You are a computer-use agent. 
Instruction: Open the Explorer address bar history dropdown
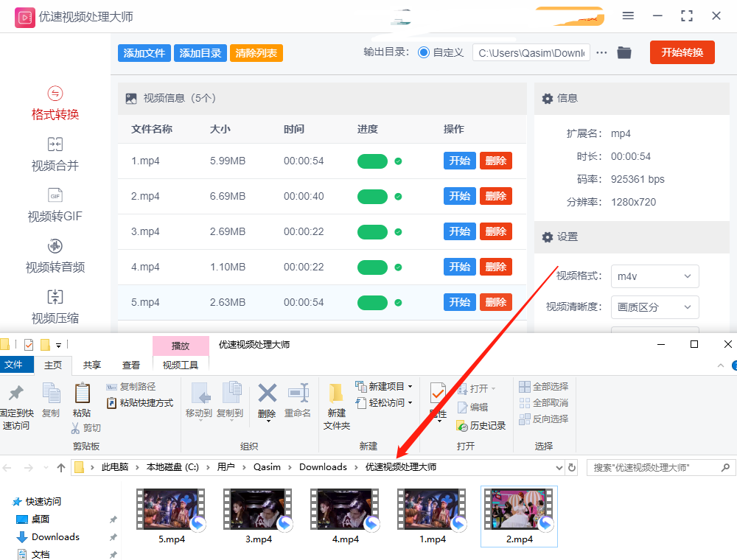click(559, 467)
